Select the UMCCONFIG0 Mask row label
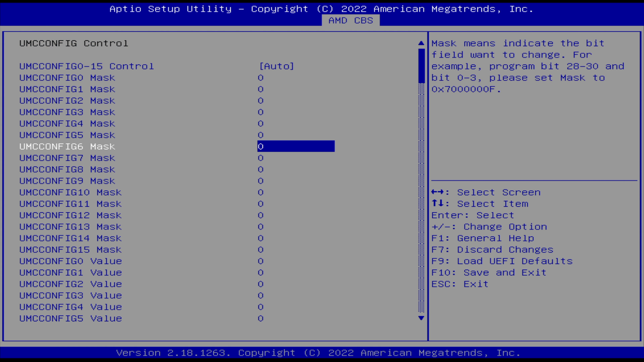The image size is (644, 362). point(67,78)
